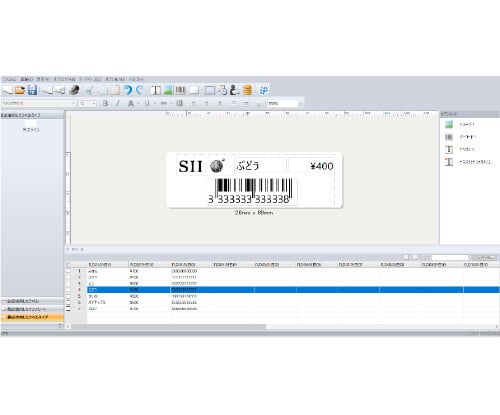500x415 pixels.
Task: Insert a barcode with the toolbar barcode icon
Action: click(180, 90)
